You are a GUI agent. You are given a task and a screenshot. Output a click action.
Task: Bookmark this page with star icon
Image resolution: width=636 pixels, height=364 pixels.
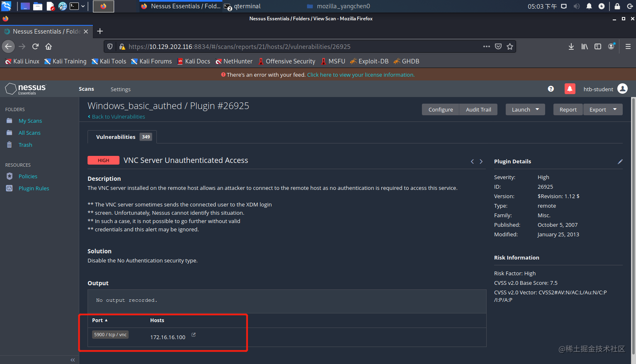tap(510, 46)
